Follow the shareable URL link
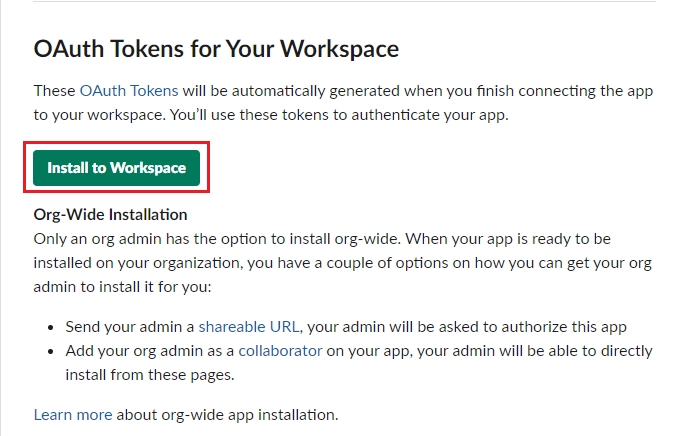687x436 pixels. (x=249, y=327)
